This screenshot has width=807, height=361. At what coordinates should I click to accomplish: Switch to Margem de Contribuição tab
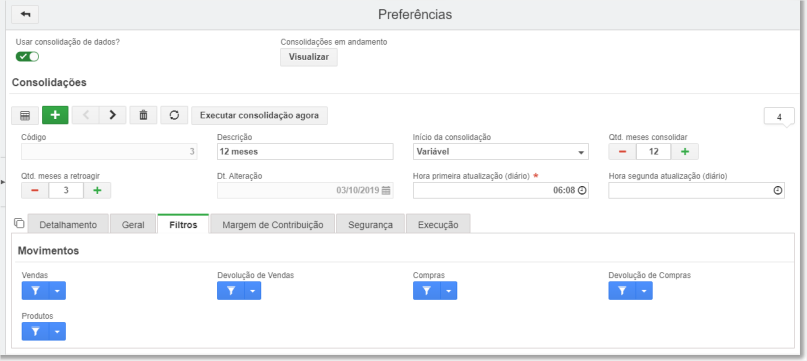tap(273, 225)
